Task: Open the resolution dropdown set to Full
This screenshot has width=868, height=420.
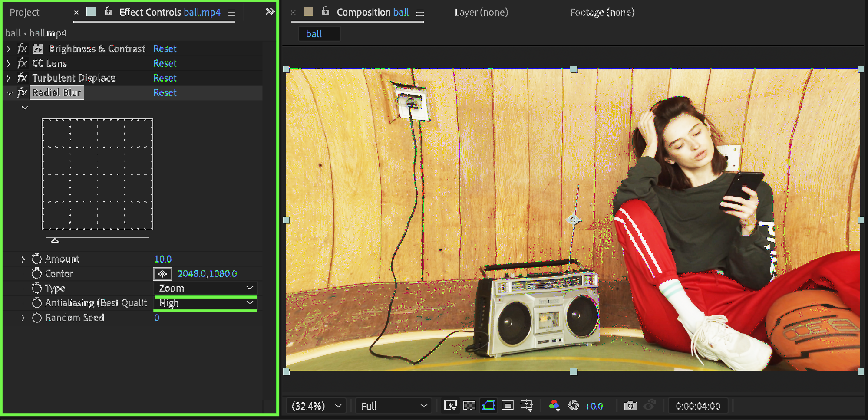Action: [394, 406]
